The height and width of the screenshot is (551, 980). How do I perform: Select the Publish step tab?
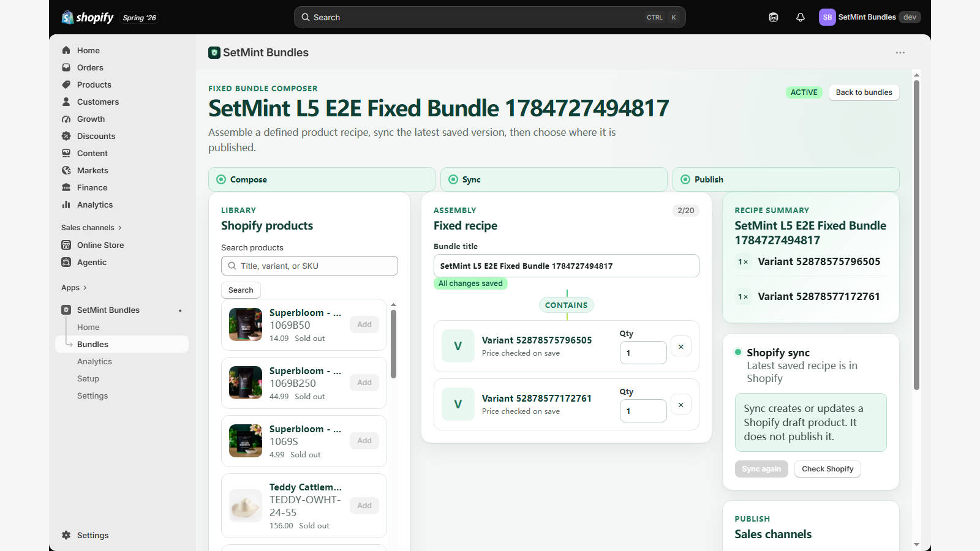pos(786,179)
